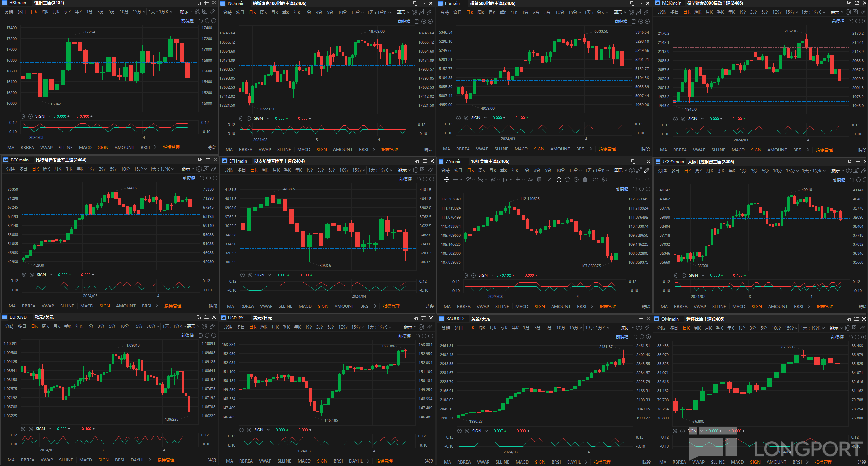Screen dimensions: 868x466
Task: Zoom out NQmain chart with minus icon
Action: point(424,22)
